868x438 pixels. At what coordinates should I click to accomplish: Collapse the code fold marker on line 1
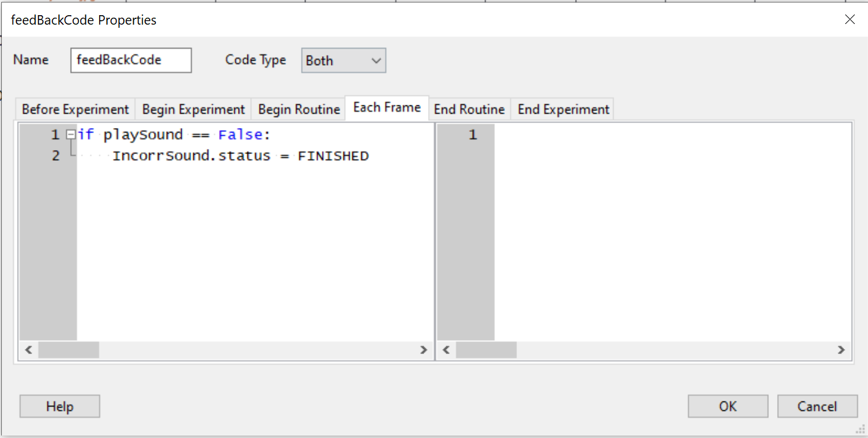[x=71, y=134]
